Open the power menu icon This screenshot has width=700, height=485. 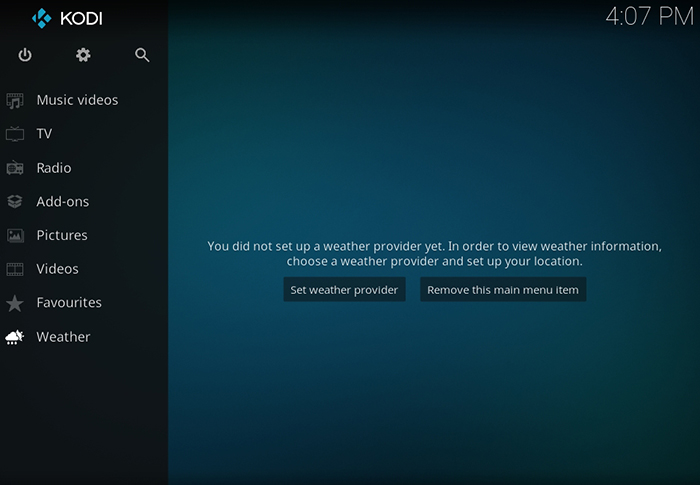tap(25, 55)
